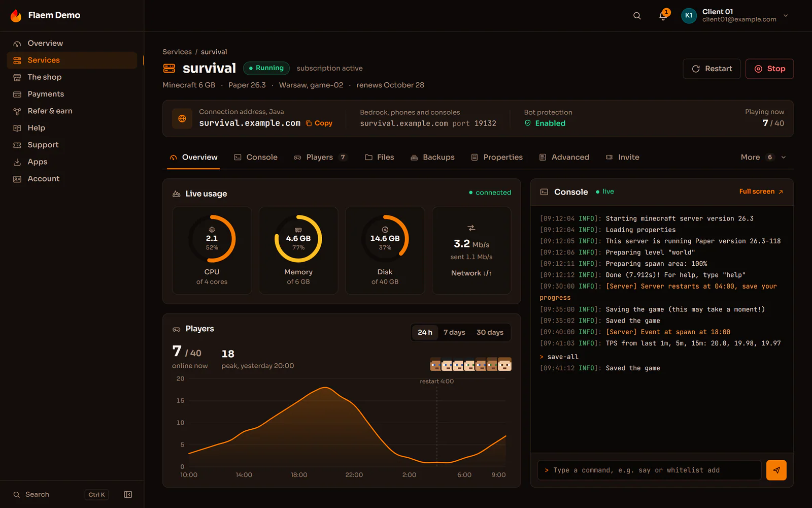This screenshot has height=508, width=812.
Task: Open the Advanced tab
Action: click(564, 157)
